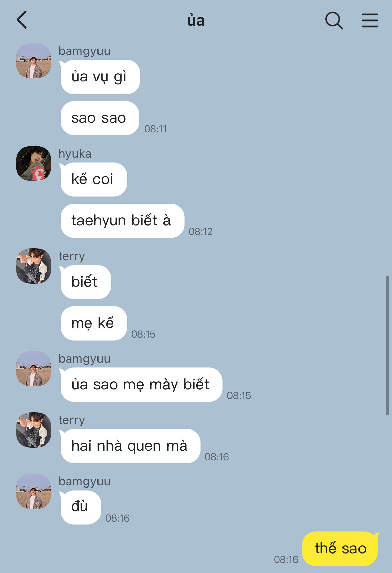Image resolution: width=392 pixels, height=573 pixels.
Task: Open bamgyuu's avatar beside "ủa vụ gì"
Action: 34,61
